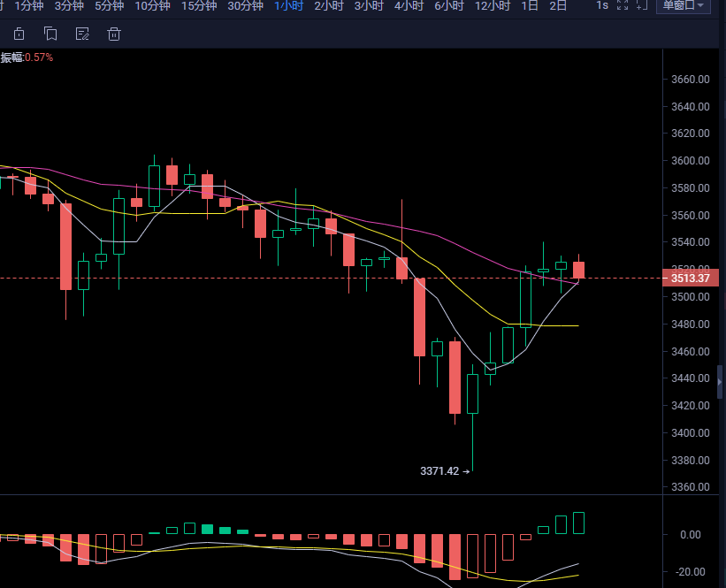
Task: Click the MACD -20.00 axis label
Action: (x=691, y=572)
